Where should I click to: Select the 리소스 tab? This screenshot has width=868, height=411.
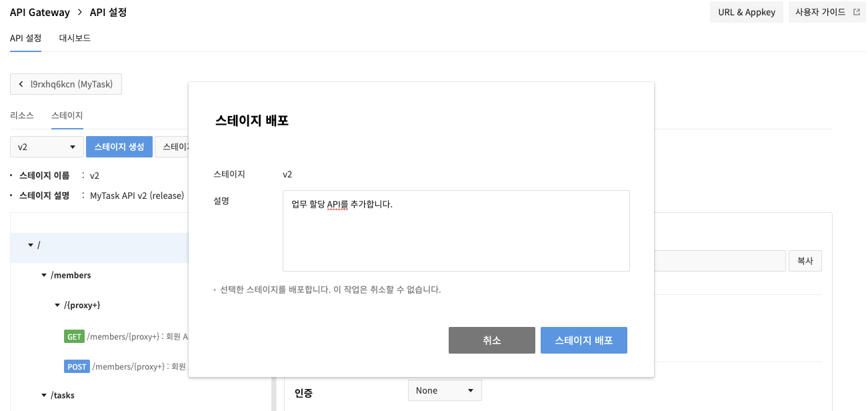[22, 115]
